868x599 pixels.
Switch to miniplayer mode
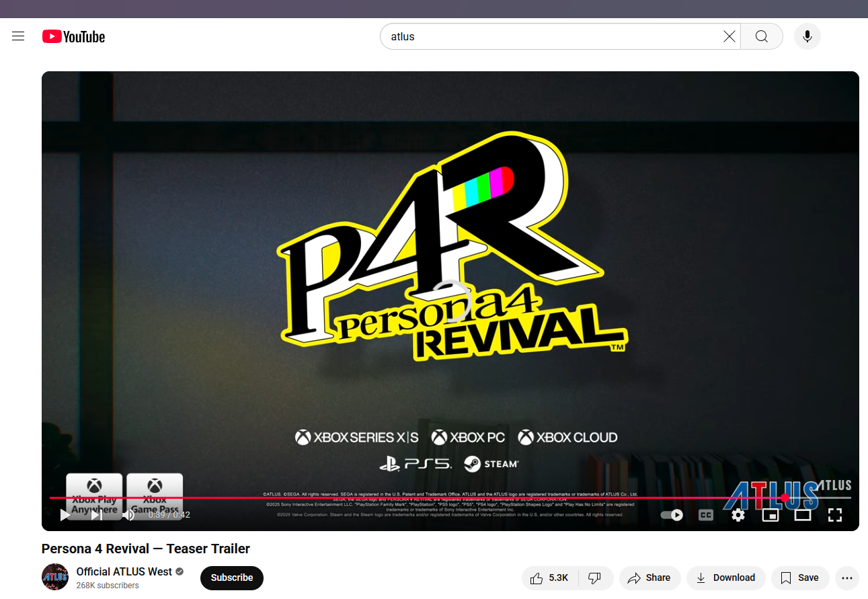771,515
